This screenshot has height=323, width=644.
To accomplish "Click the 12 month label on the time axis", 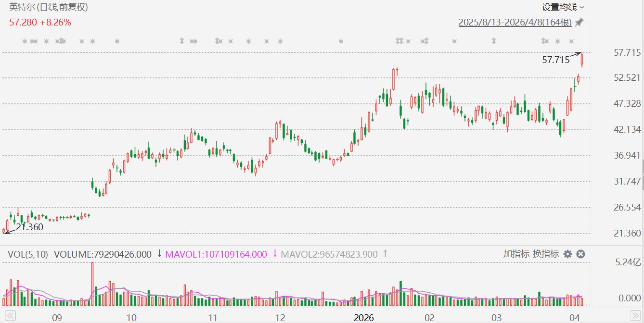I will (x=280, y=318).
